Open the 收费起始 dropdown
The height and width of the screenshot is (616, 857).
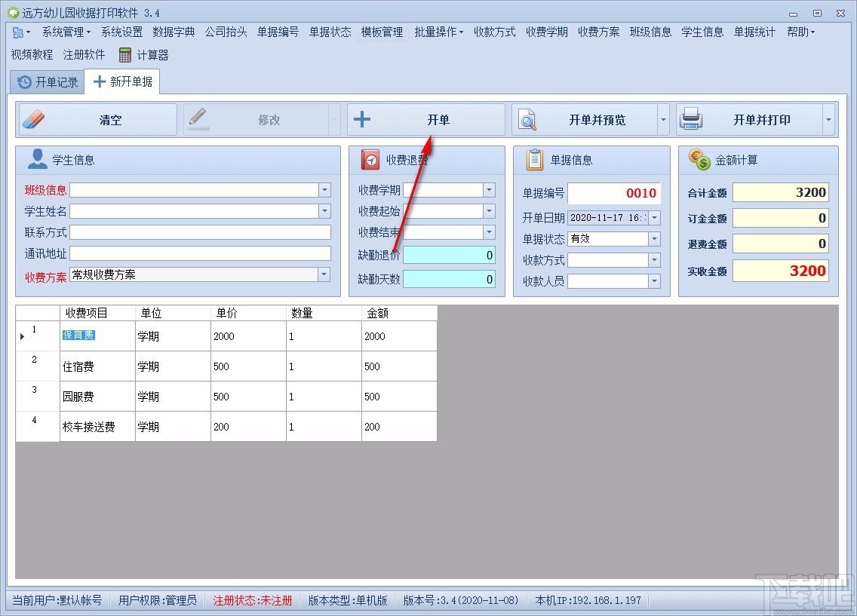pos(489,211)
